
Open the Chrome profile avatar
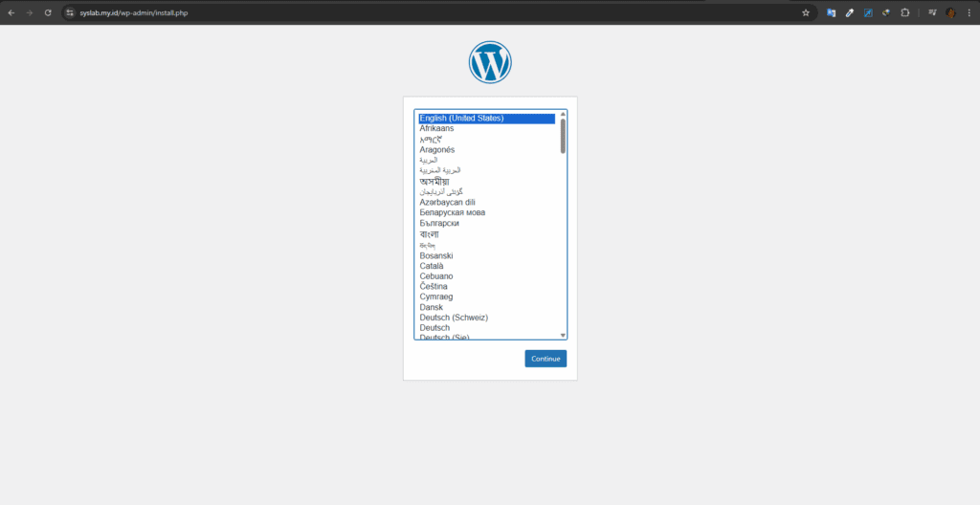[950, 12]
